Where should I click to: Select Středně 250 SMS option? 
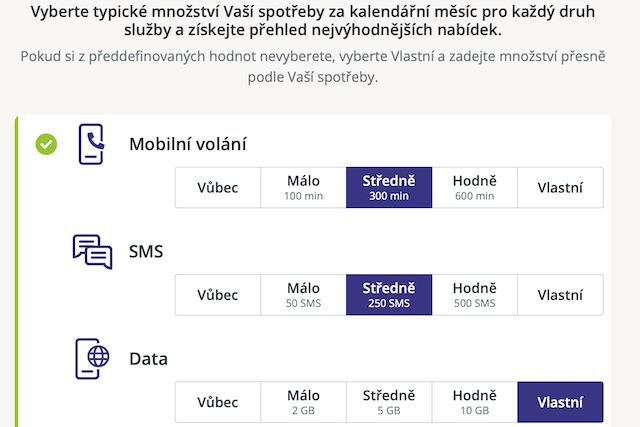click(x=389, y=295)
